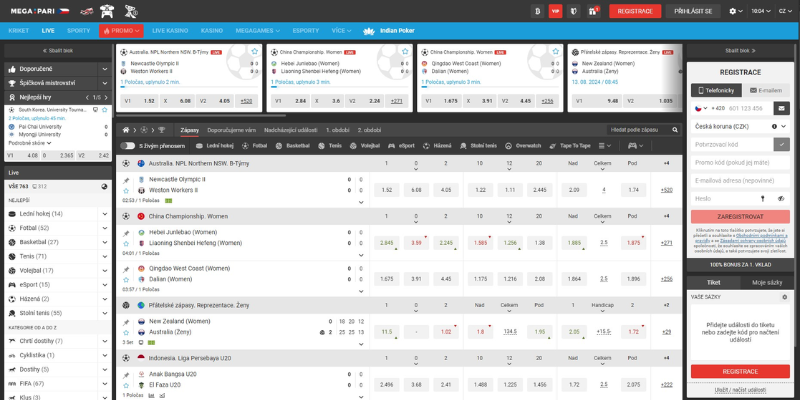Screen dimensions: 800x400
Task: Bet on 1.52 odds for Newcastle Olympic II
Action: [x=387, y=190]
